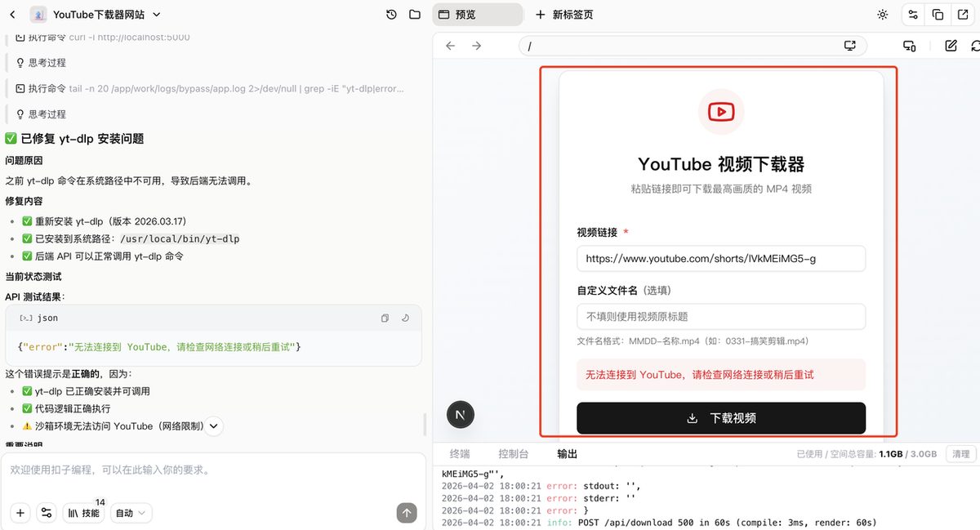Expand the second 思考过程 row

point(41,114)
